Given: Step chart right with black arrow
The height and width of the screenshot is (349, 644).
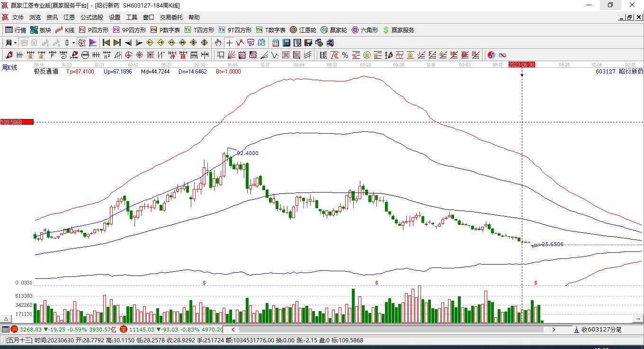Looking at the screenshot, I should point(139,43).
